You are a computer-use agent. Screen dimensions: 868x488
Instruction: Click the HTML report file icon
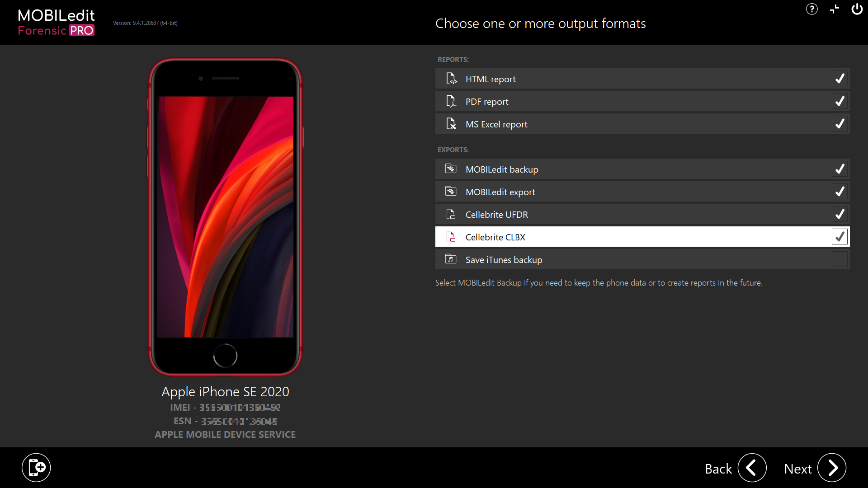coord(451,79)
